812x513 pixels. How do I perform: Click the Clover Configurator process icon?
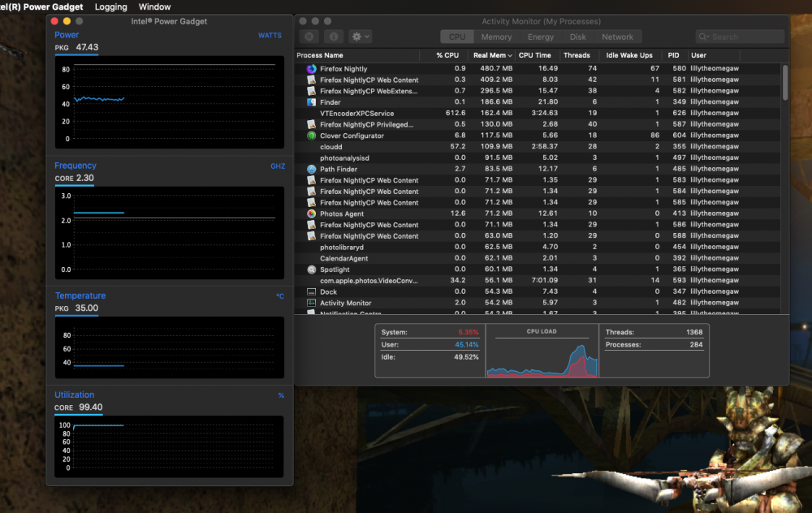click(x=311, y=136)
